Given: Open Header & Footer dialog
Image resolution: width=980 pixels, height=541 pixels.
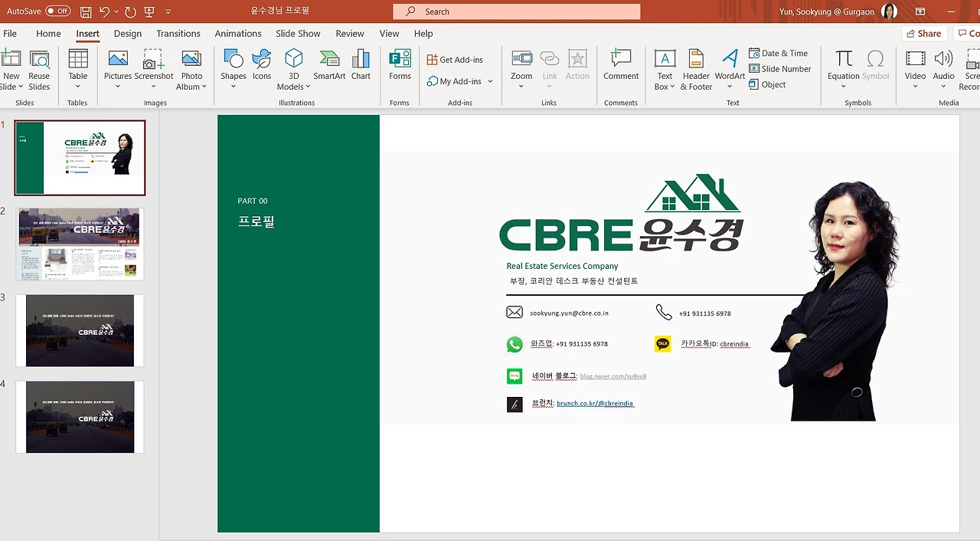Looking at the screenshot, I should coord(696,68).
